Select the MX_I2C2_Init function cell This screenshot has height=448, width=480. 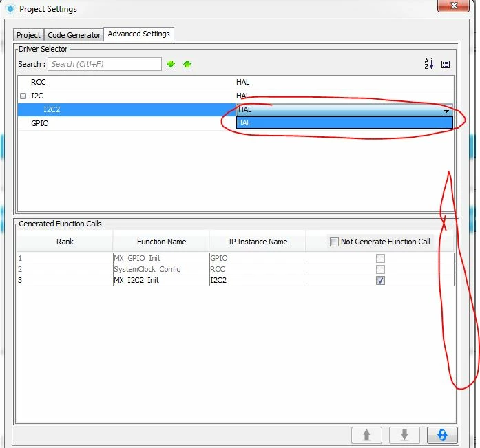[x=161, y=280]
